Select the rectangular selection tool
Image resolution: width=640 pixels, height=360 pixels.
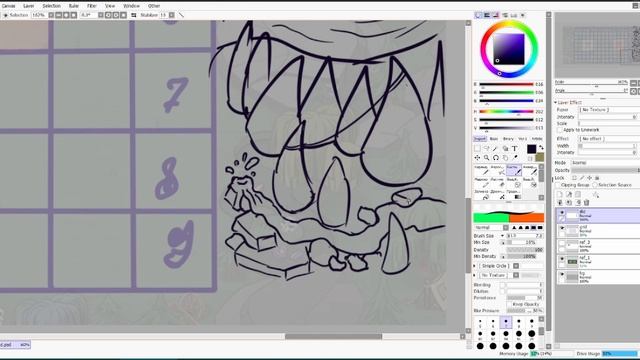pos(477,149)
